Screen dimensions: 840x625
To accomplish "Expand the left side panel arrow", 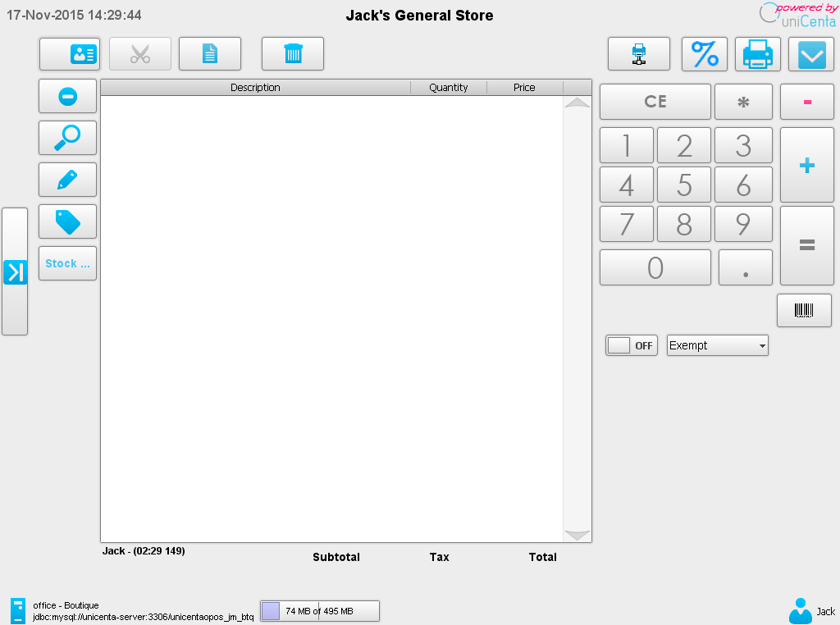I will coord(15,271).
